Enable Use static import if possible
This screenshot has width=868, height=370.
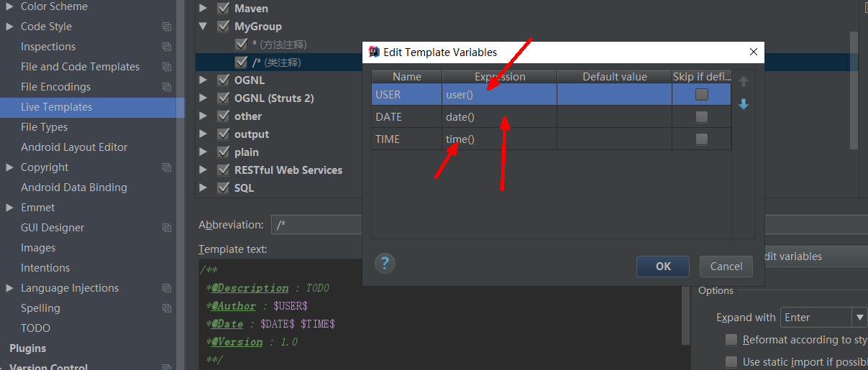tap(731, 362)
